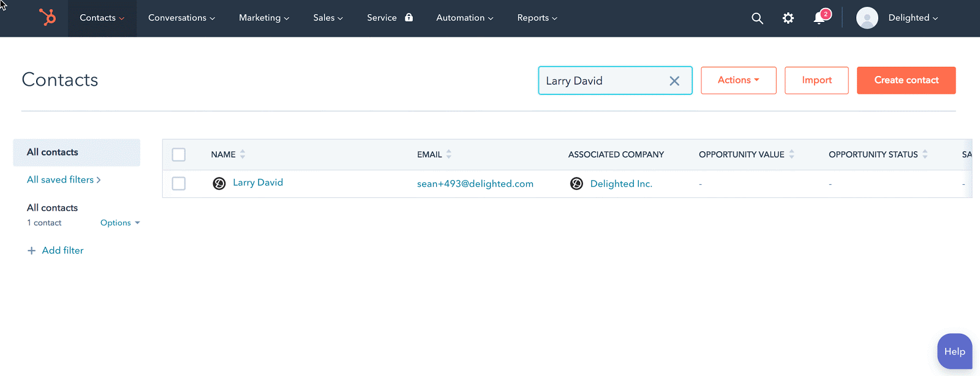Click the Opportunity Status column header label
The image size is (980, 376).
pyautogui.click(x=873, y=154)
